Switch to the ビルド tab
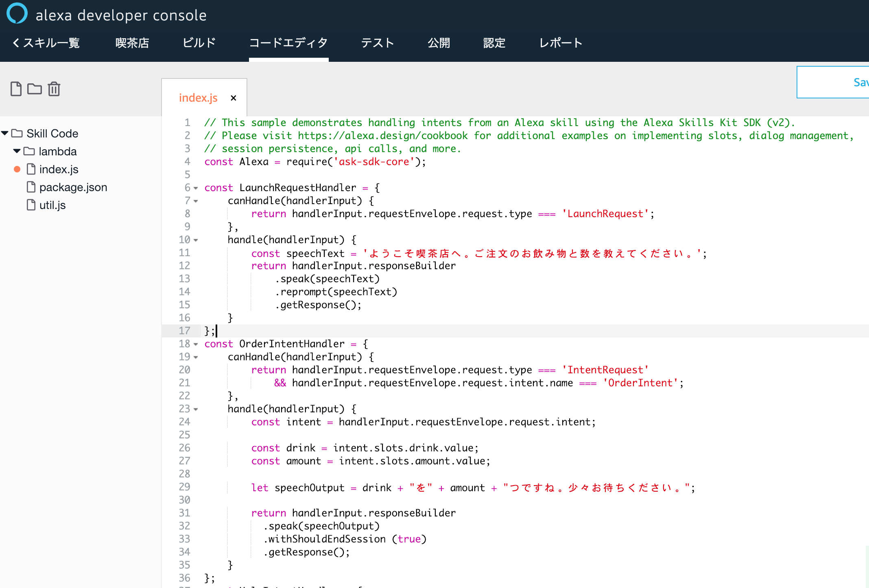 (199, 43)
